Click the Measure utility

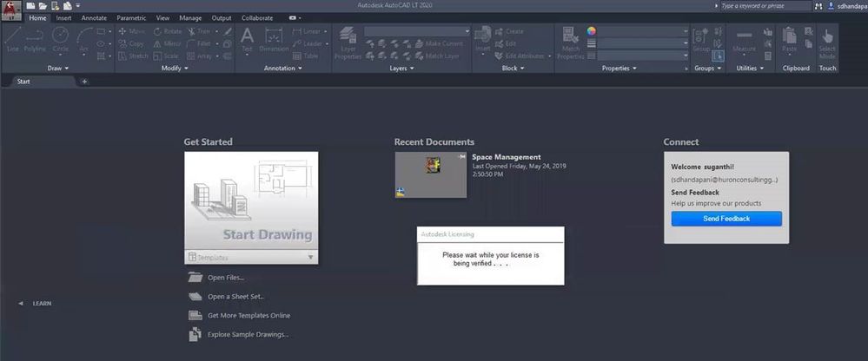pos(744,41)
